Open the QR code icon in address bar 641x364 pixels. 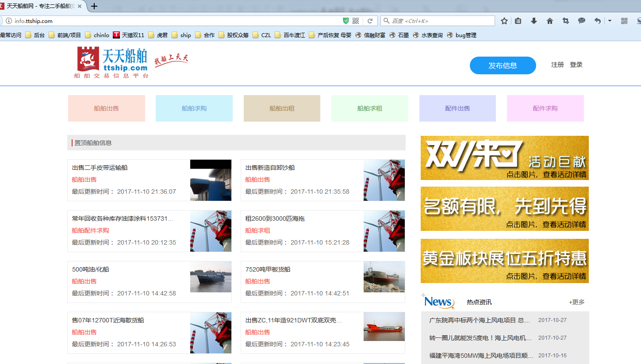click(356, 21)
